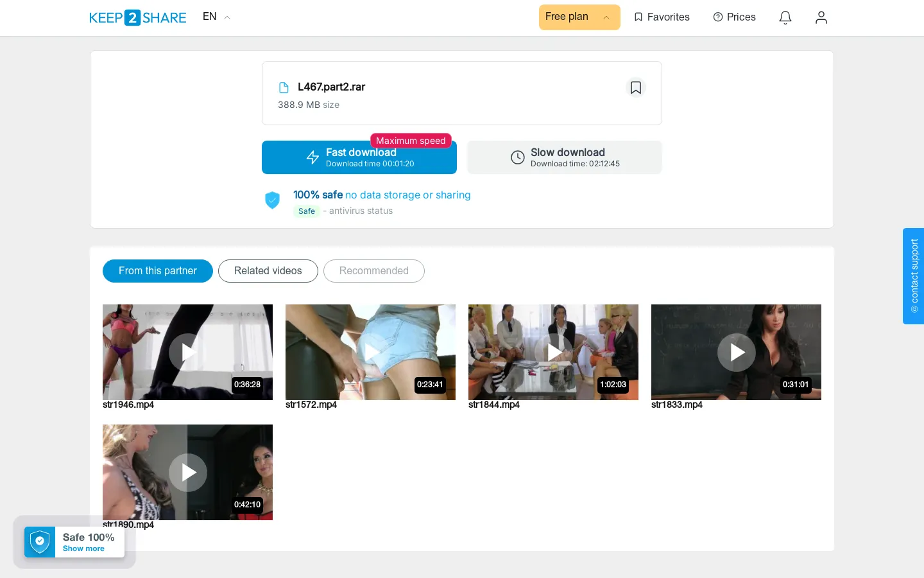
Task: Click str1844.mp4 file name
Action: (494, 405)
